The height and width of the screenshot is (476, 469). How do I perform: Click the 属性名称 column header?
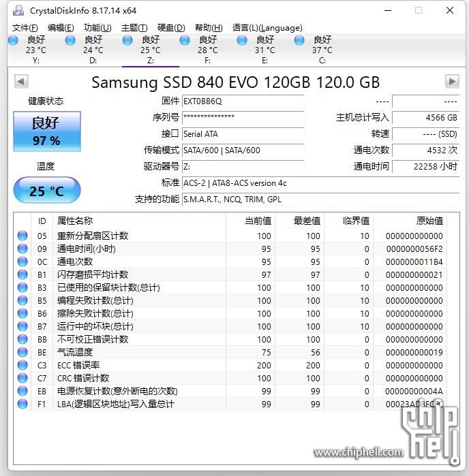[x=139, y=221]
